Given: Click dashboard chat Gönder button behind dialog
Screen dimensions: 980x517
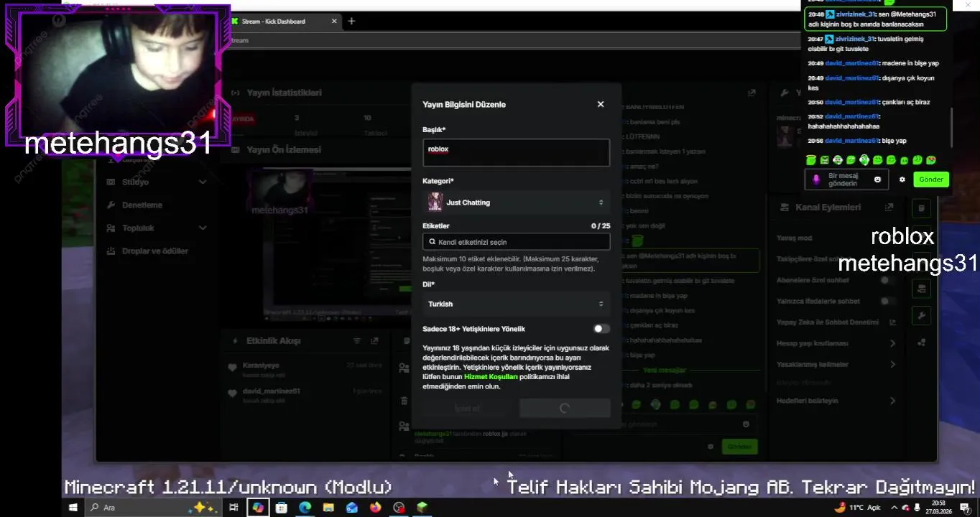Looking at the screenshot, I should pos(739,447).
